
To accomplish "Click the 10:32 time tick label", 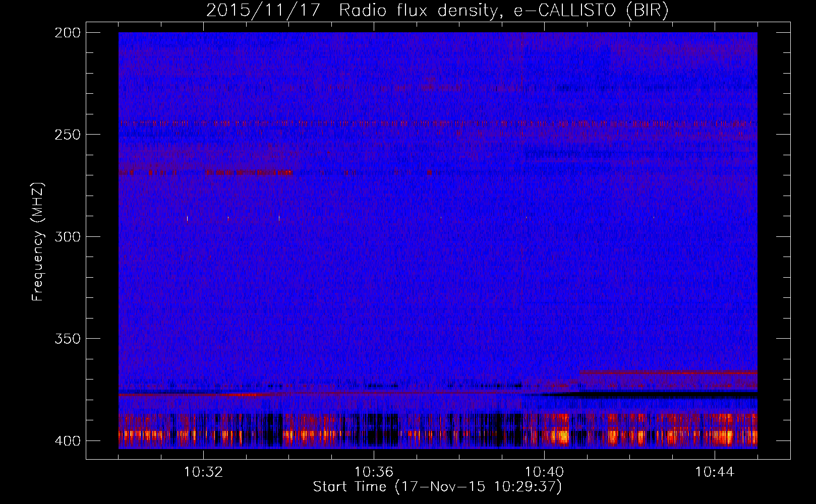I will click(203, 472).
